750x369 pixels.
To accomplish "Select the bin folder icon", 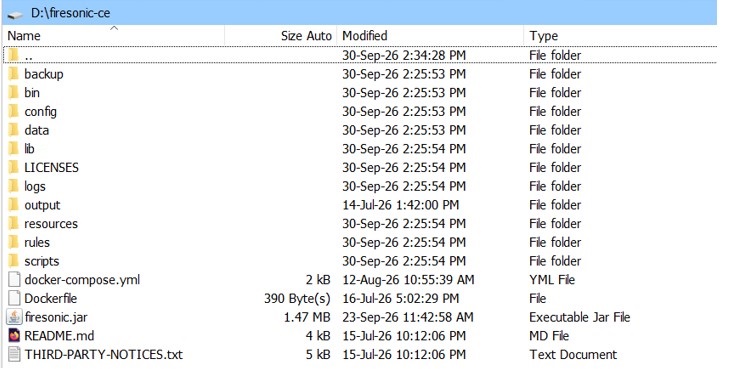I will [x=14, y=92].
